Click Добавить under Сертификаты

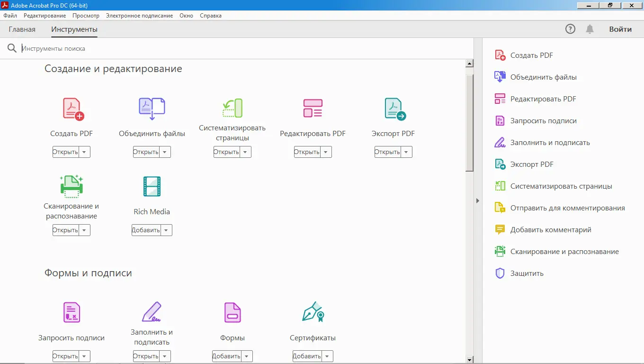[x=307, y=356]
